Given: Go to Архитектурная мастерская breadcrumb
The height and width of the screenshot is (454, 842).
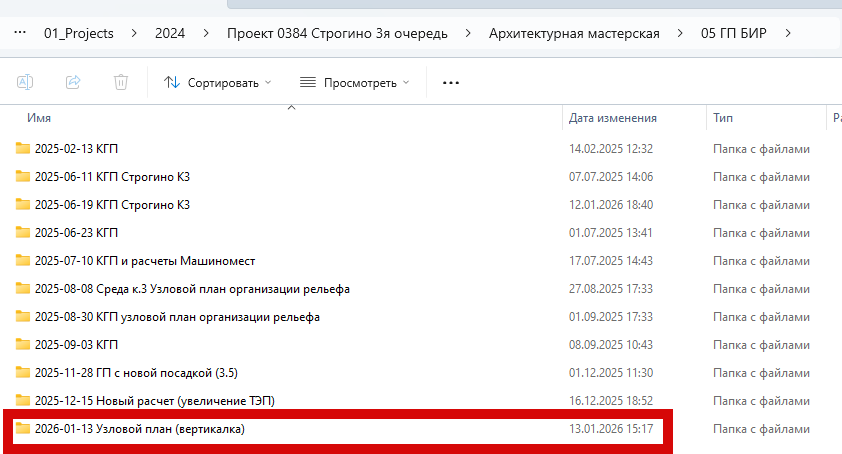Looking at the screenshot, I should pyautogui.click(x=574, y=33).
